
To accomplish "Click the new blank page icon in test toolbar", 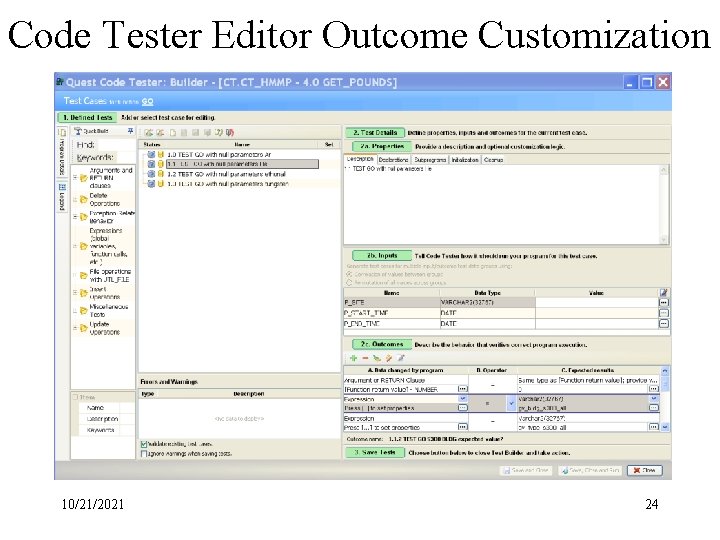I will pyautogui.click(x=173, y=133).
